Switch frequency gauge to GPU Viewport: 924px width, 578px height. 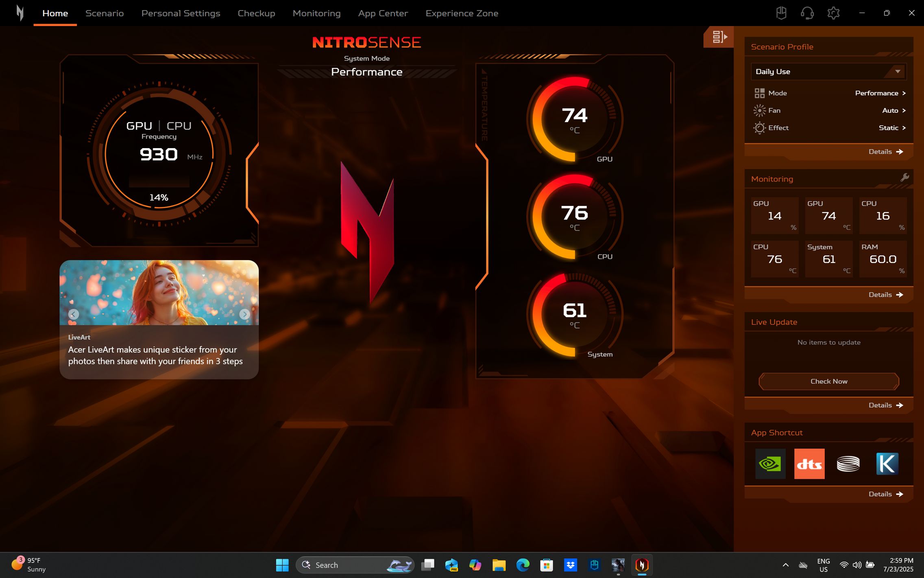coord(139,126)
